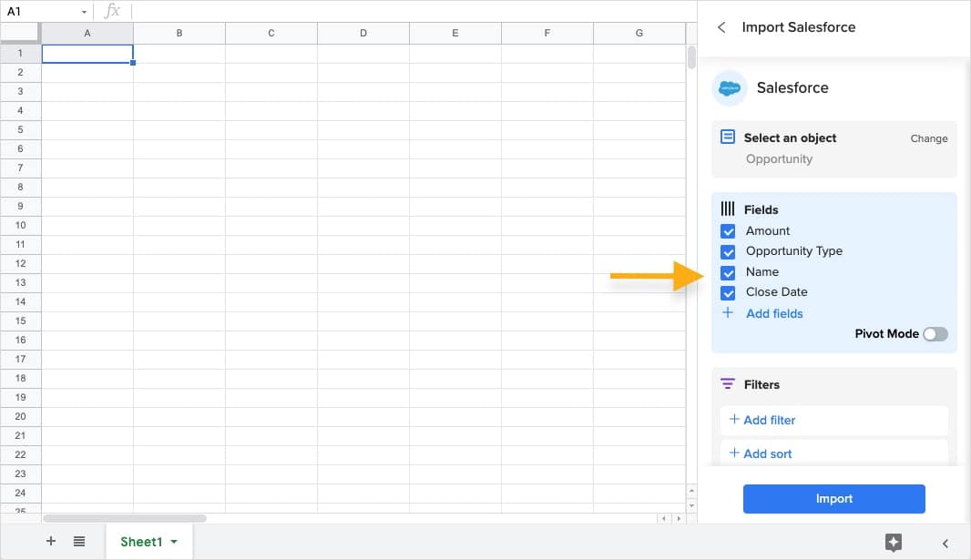Open the Sheet1 tab dropdown arrow
971x560 pixels.
point(174,542)
